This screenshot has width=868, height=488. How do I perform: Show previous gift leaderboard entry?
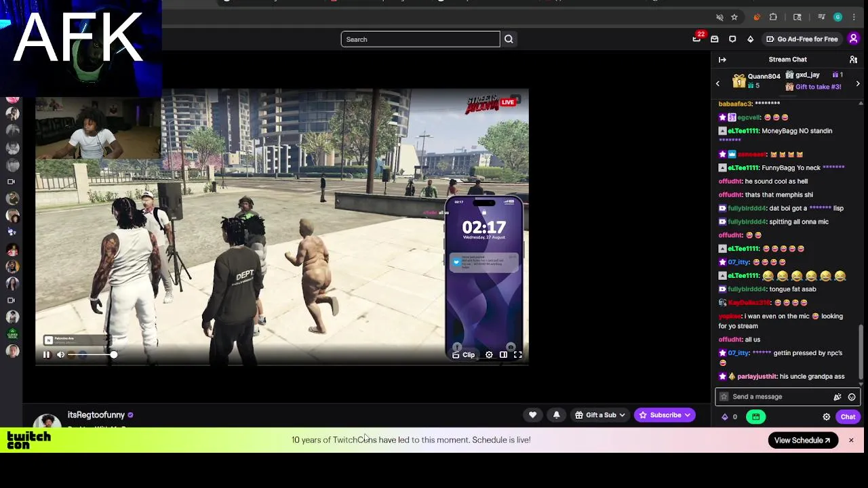click(717, 83)
